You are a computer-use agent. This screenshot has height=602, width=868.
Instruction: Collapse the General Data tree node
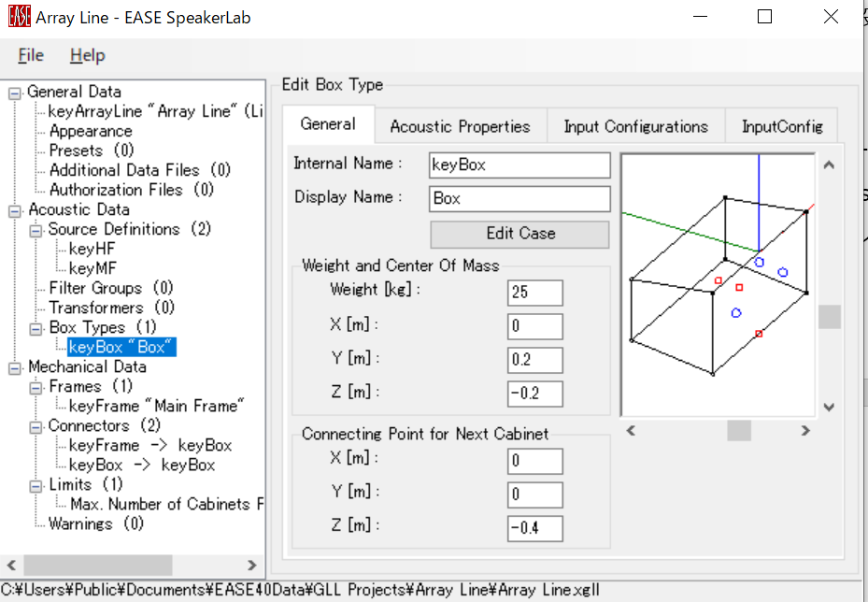point(14,93)
